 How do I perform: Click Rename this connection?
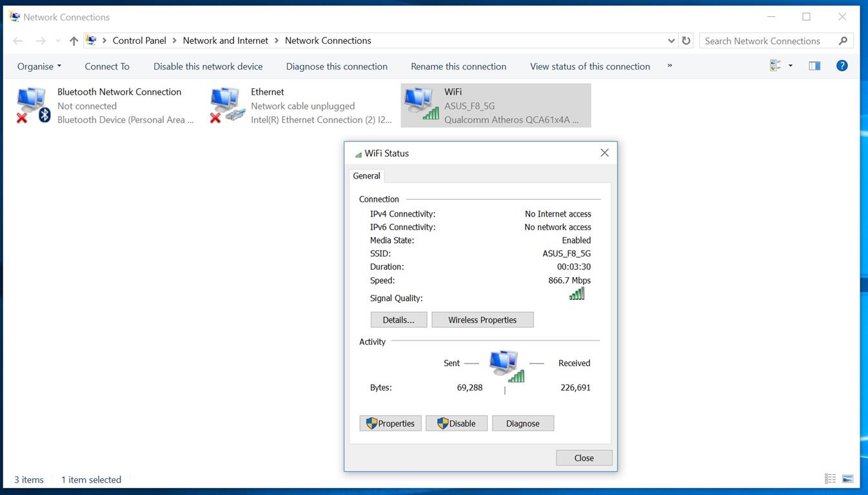(x=459, y=66)
